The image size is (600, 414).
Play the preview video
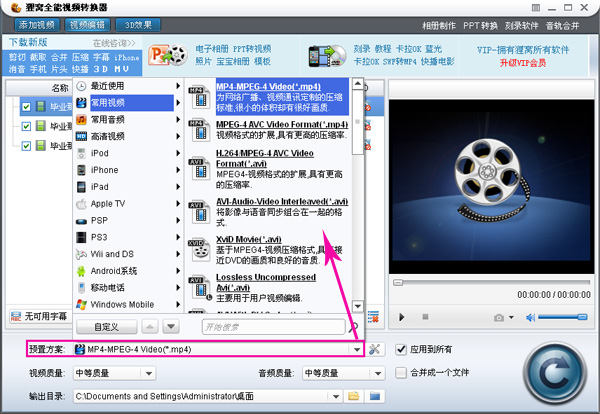(x=401, y=317)
